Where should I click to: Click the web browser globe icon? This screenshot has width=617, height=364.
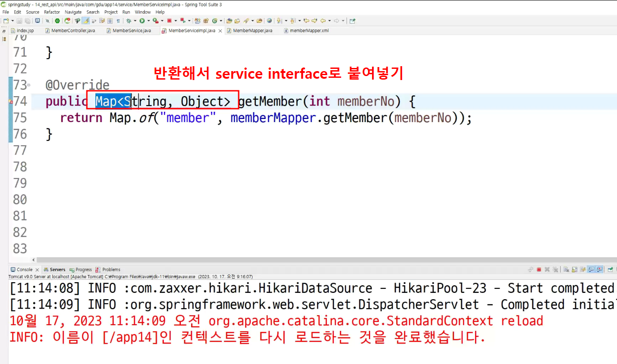269,21
